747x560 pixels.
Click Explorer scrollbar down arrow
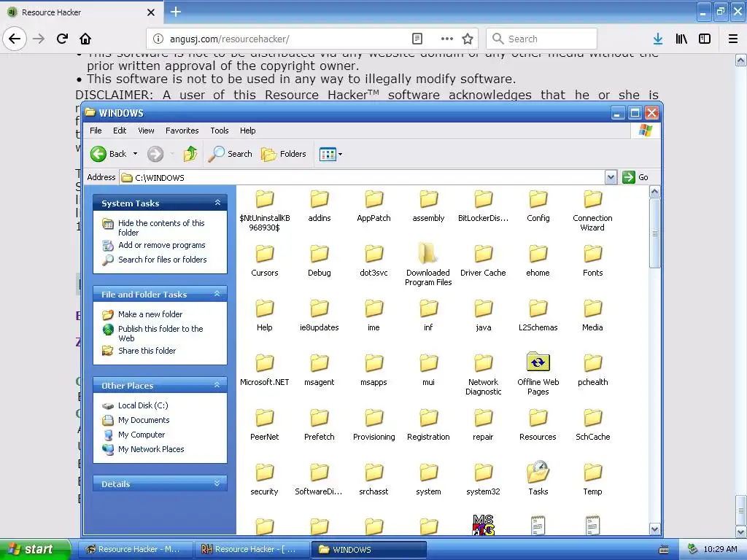654,529
